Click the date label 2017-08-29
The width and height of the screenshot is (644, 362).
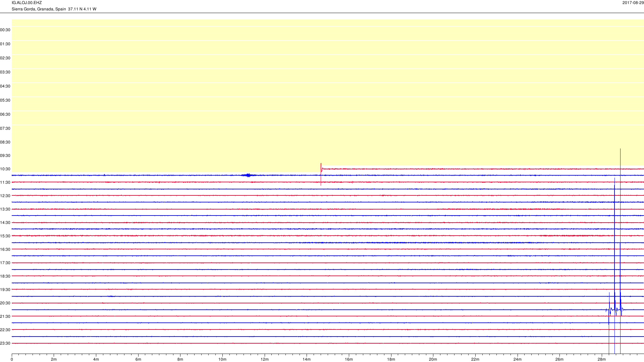[633, 3]
